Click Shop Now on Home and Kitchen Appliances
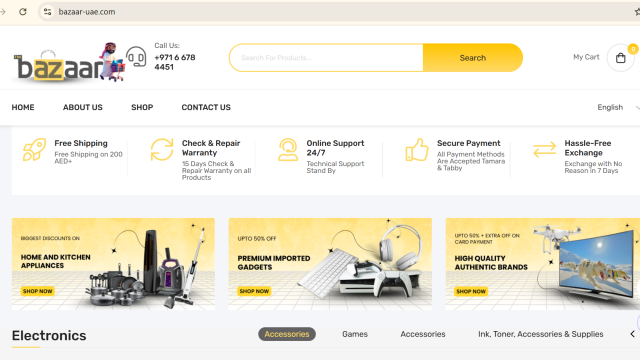The image size is (640, 360). pyautogui.click(x=38, y=291)
